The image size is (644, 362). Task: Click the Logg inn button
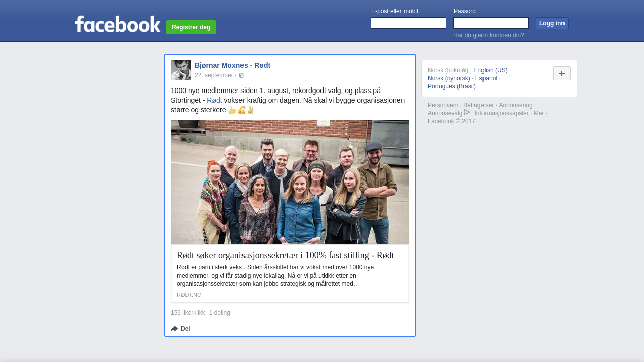point(552,23)
